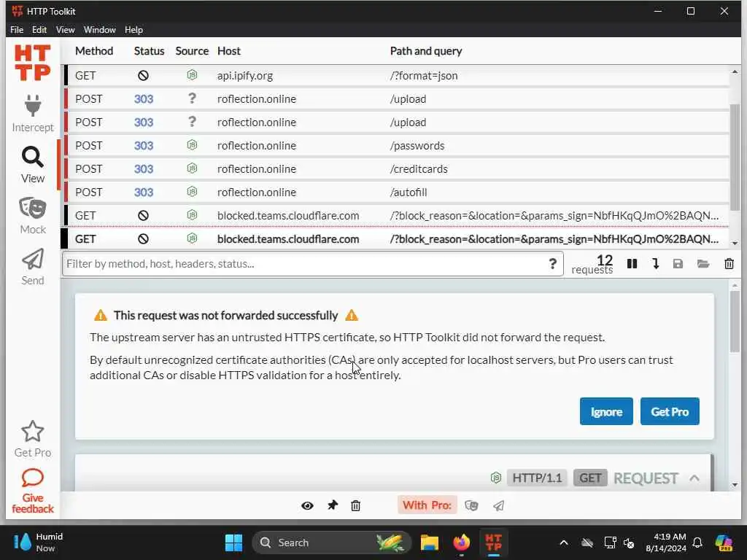Open the View menu in menu bar
747x560 pixels.
65,29
